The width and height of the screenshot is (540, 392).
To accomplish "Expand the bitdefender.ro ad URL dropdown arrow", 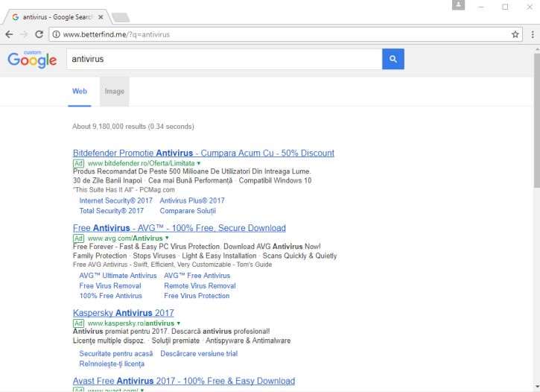I will point(199,163).
